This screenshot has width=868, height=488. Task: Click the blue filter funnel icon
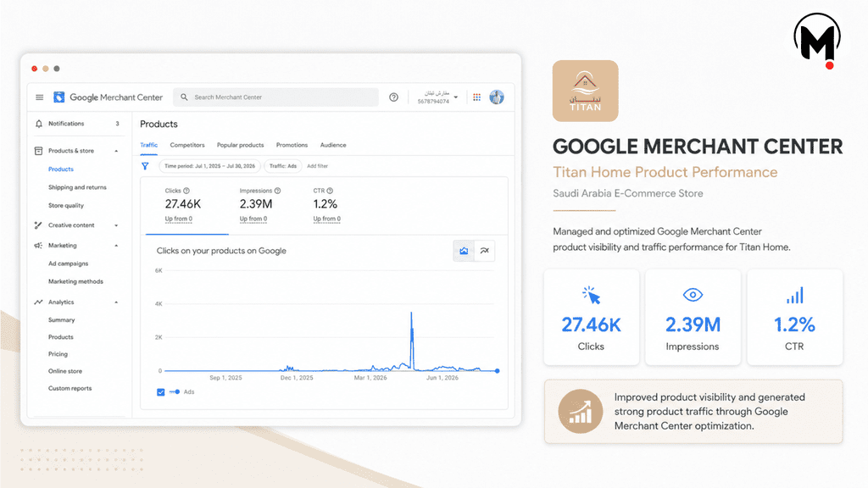click(145, 166)
